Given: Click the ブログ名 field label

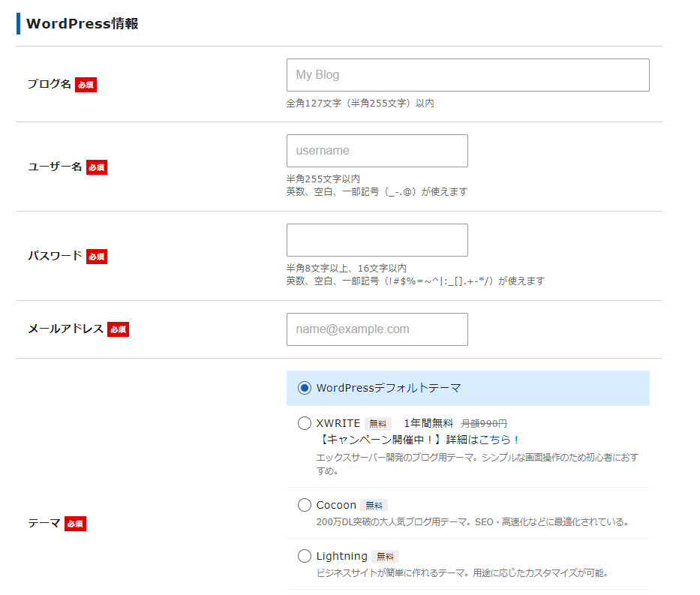Looking at the screenshot, I should coord(49,84).
